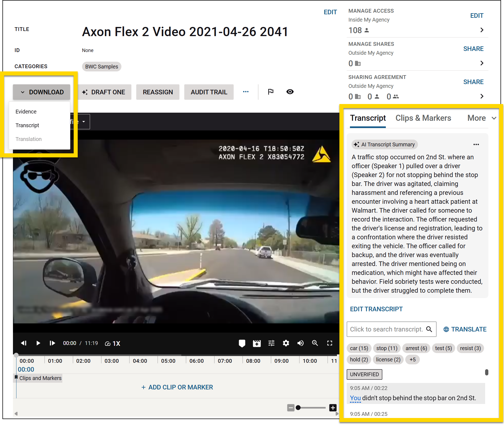504x425 pixels.
Task: Mute the video volume
Action: point(300,343)
